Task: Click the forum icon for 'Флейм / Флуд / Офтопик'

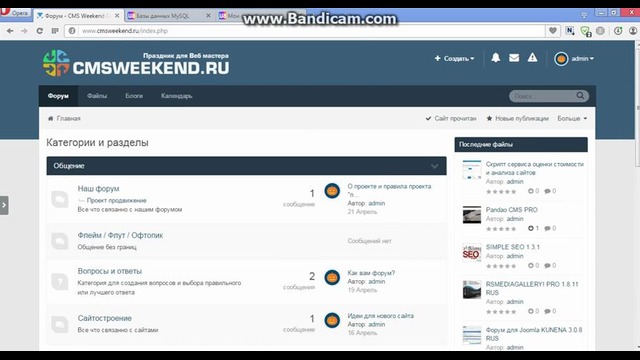Action: click(60, 241)
